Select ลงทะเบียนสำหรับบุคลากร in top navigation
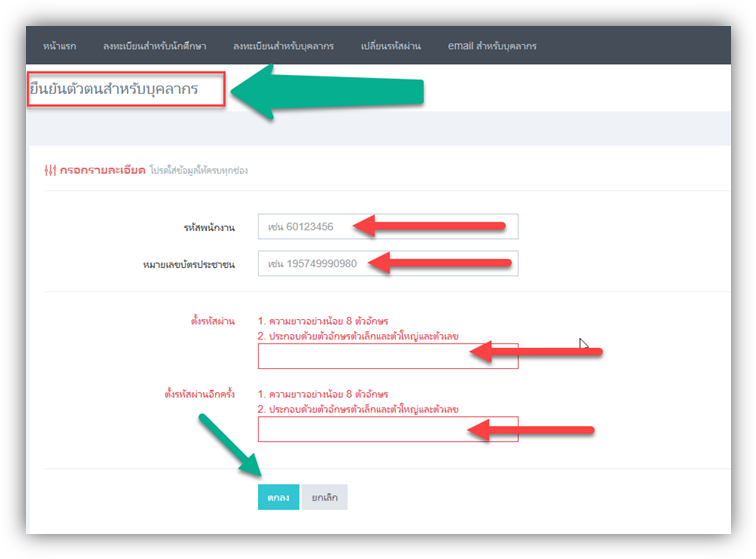This screenshot has width=756, height=559. 283,46
